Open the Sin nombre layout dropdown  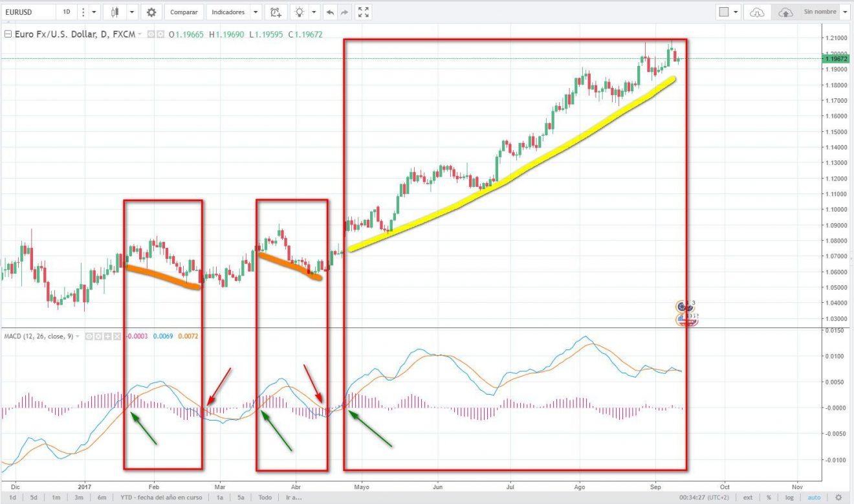[846, 12]
